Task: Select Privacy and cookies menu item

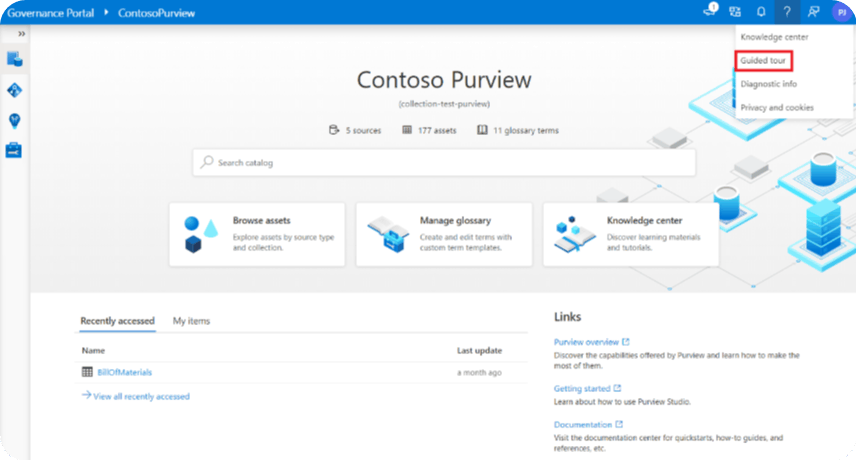Action: [777, 108]
